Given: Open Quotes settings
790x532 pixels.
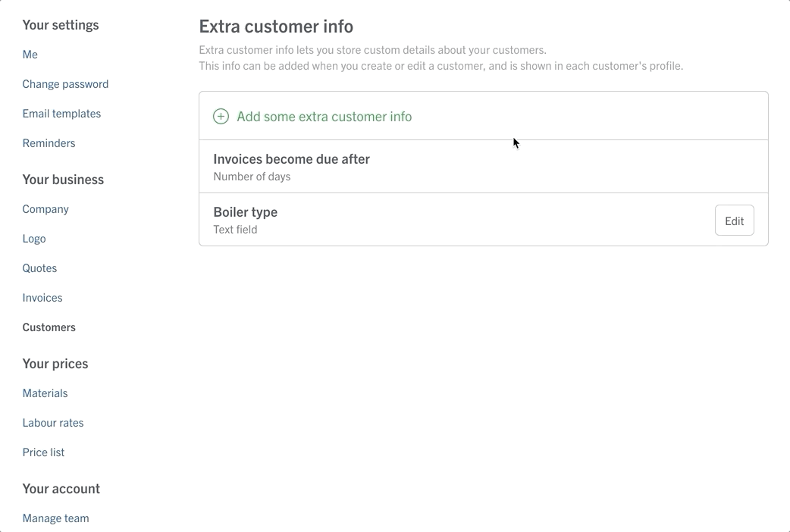Looking at the screenshot, I should 39,268.
